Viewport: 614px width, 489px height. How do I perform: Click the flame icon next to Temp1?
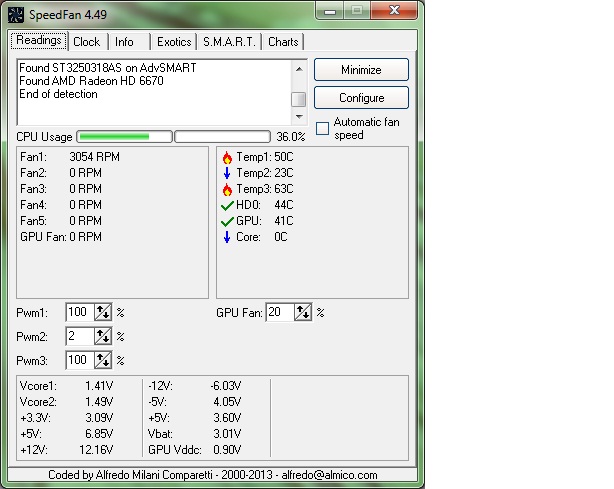tap(227, 157)
